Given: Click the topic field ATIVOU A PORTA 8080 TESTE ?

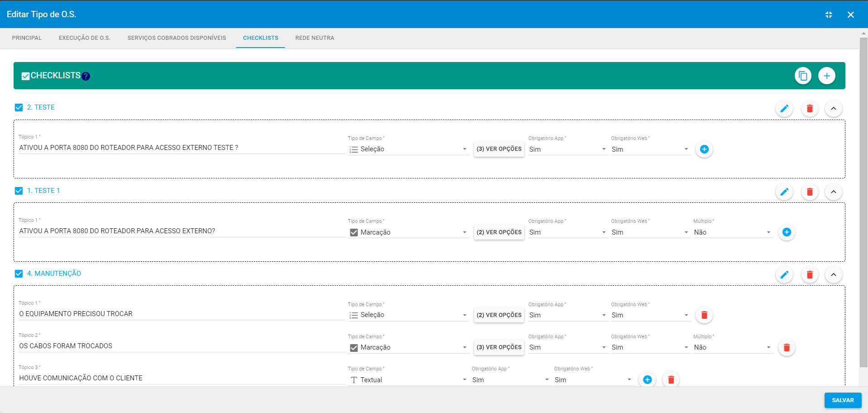Looking at the screenshot, I should pos(182,148).
